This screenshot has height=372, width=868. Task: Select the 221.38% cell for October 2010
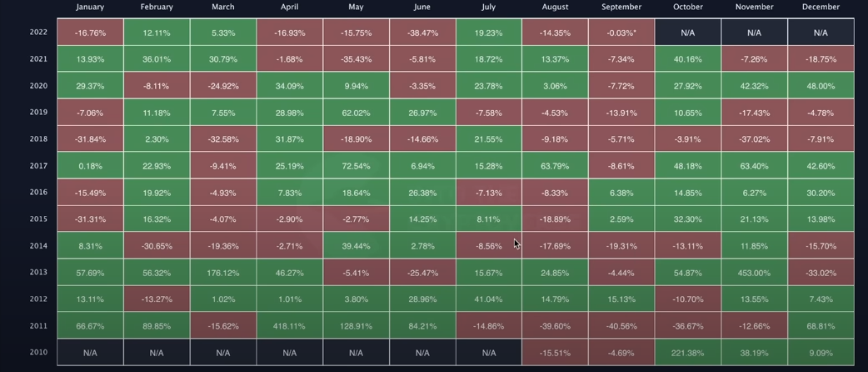687,353
